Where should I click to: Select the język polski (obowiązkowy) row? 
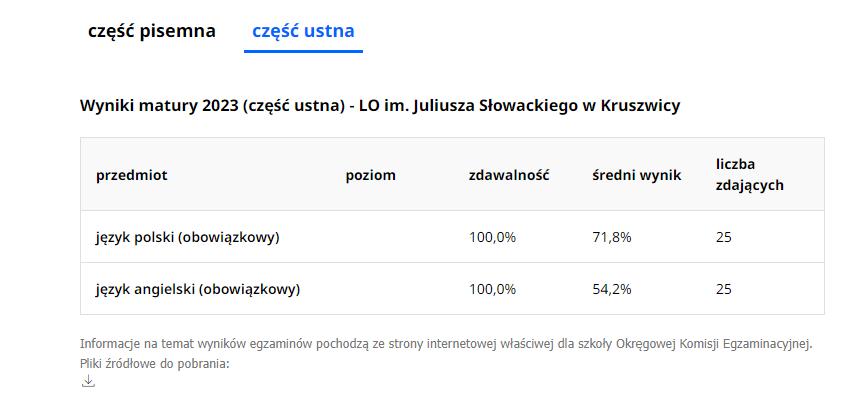coord(452,237)
